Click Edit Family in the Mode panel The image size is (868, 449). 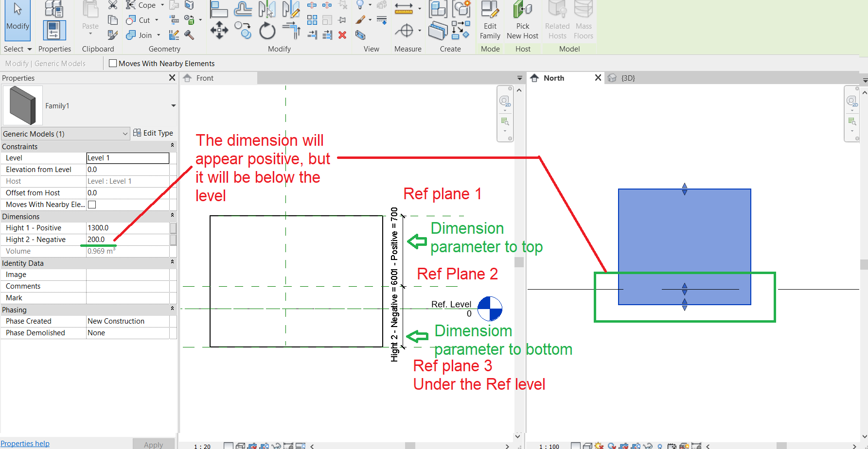[490, 20]
